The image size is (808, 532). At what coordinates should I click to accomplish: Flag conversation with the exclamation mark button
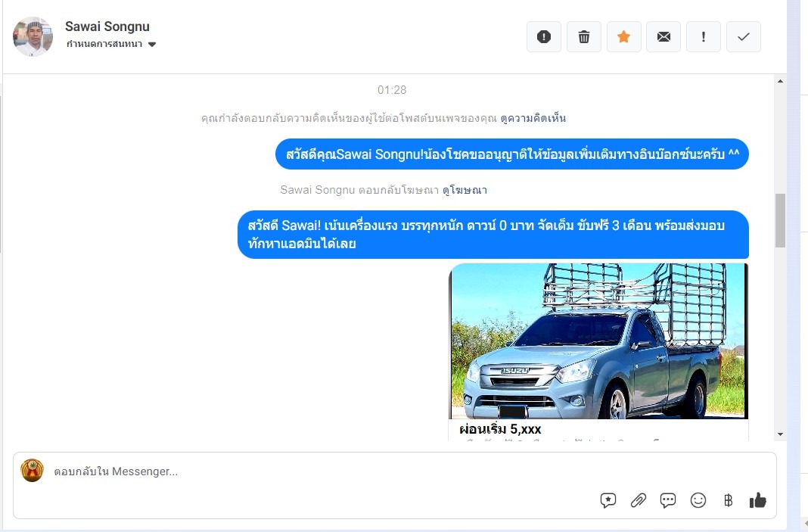[x=704, y=36]
